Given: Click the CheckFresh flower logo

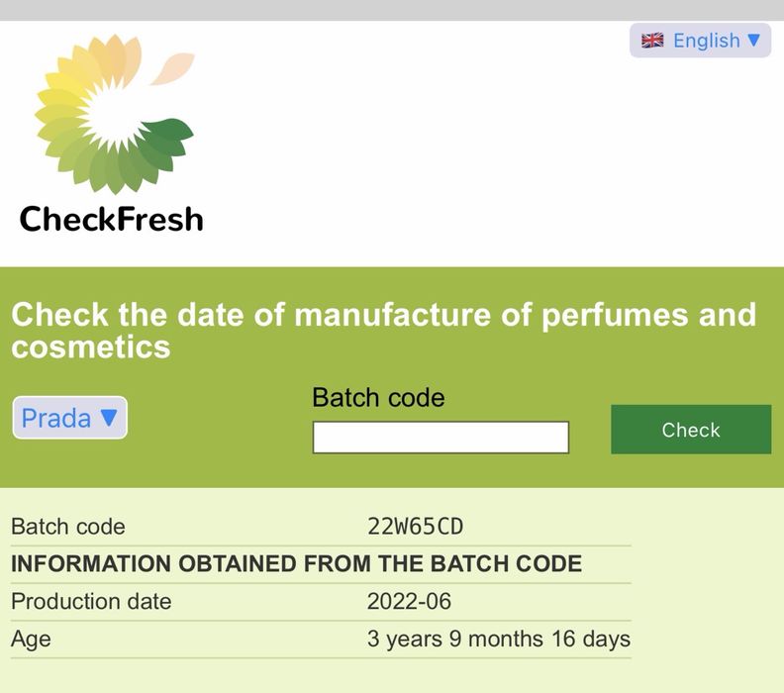Looking at the screenshot, I should [x=111, y=114].
